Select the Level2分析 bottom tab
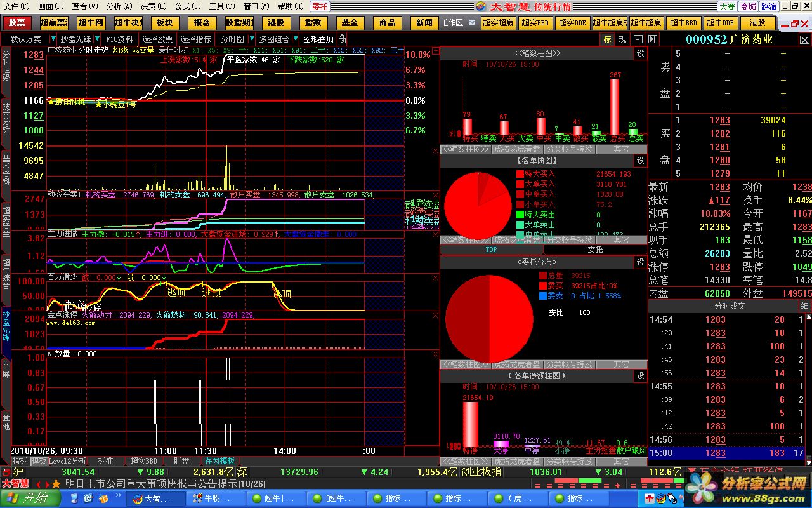This screenshot has width=812, height=508. 68,461
